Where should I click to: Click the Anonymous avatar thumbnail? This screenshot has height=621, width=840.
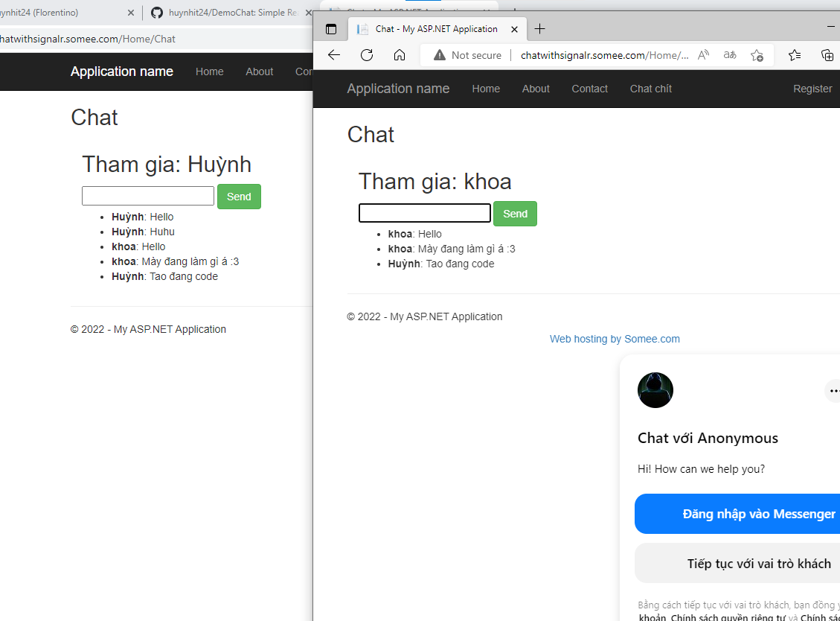pos(655,390)
